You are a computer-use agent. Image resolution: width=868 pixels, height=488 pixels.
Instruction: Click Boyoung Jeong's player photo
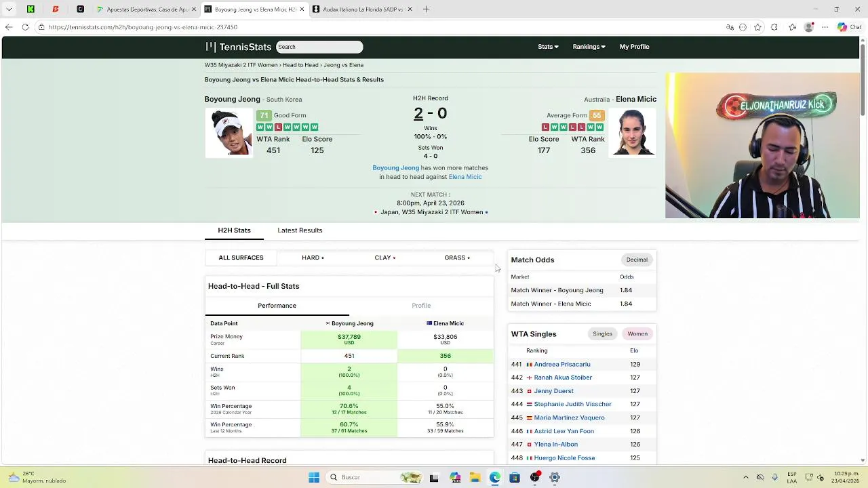point(229,133)
